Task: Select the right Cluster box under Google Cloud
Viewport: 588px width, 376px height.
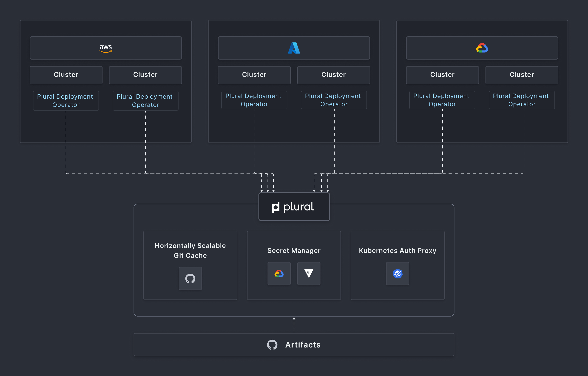Action: tap(522, 75)
